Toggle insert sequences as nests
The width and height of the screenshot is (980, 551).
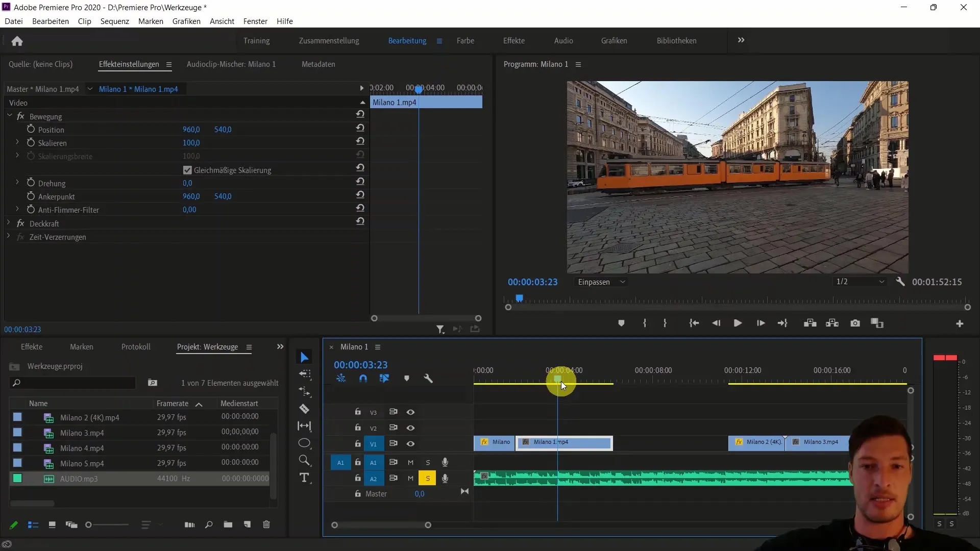pyautogui.click(x=341, y=379)
